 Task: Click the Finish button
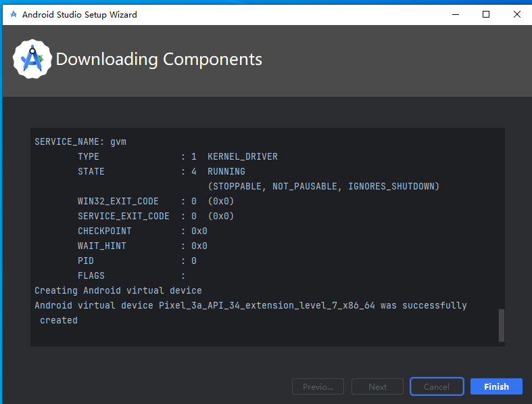[496, 386]
